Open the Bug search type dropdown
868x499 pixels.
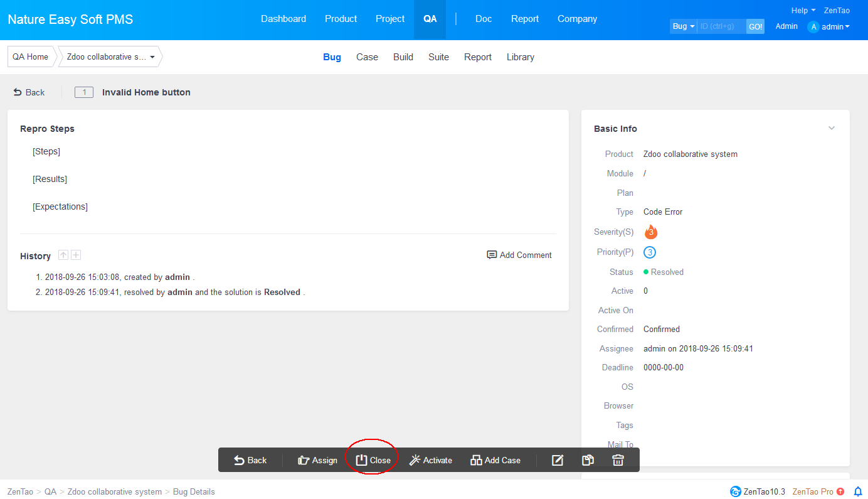click(x=683, y=26)
